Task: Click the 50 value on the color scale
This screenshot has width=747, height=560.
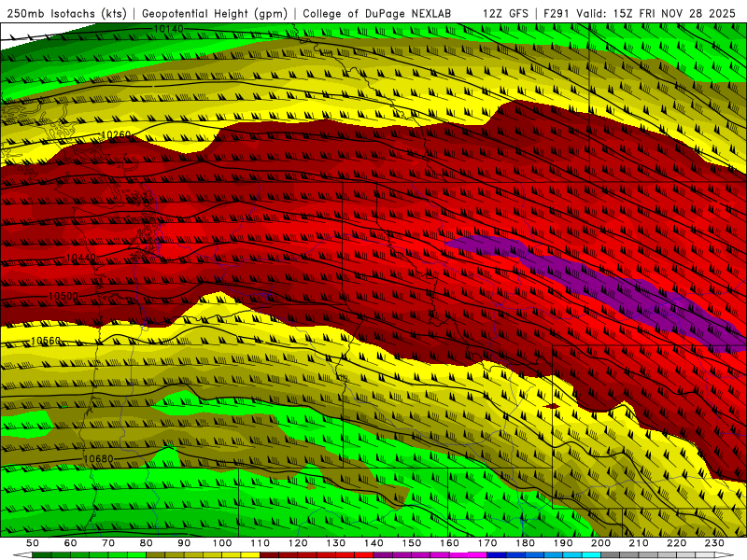Action: pos(33,543)
